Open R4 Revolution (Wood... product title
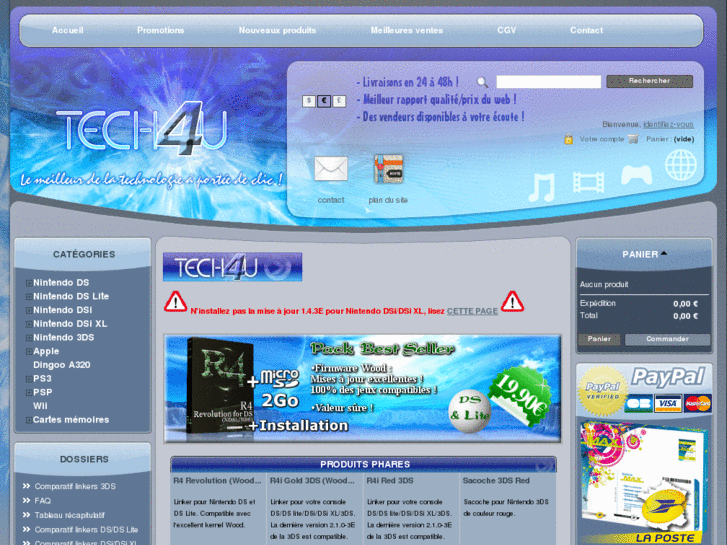The image size is (727, 545). (217, 481)
